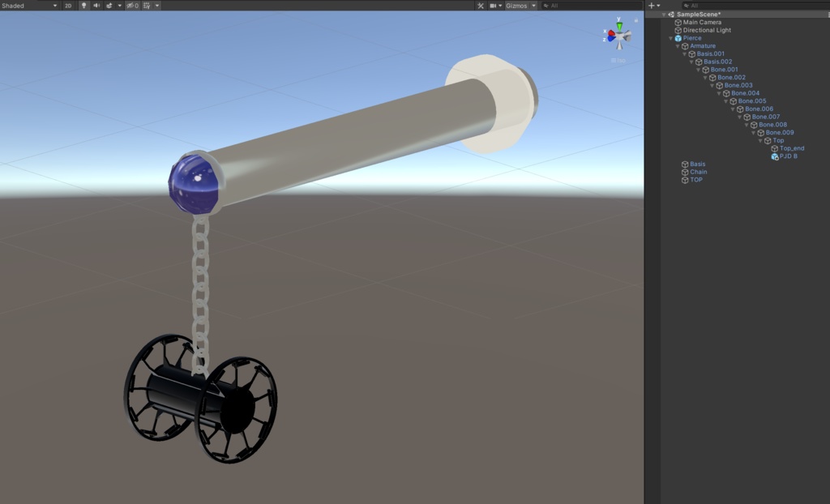Open SampleScene options menu icon
The width and height of the screenshot is (830, 504).
(x=828, y=15)
